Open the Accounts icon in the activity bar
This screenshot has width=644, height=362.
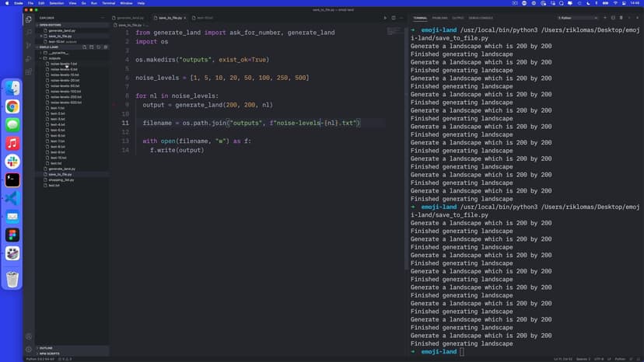(x=29, y=336)
